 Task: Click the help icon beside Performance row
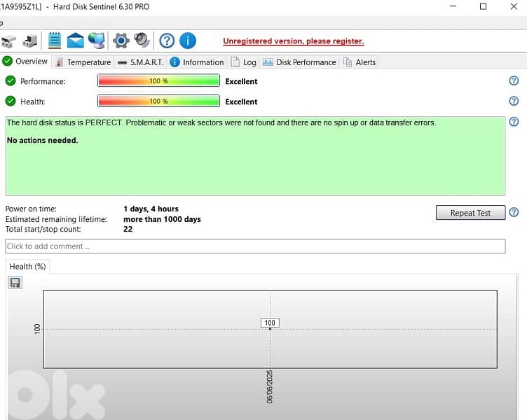(514, 80)
